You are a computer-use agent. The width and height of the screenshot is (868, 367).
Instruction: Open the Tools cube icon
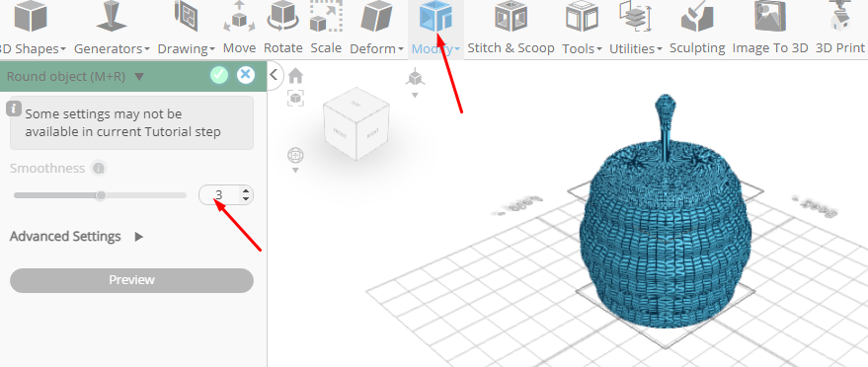point(582,17)
